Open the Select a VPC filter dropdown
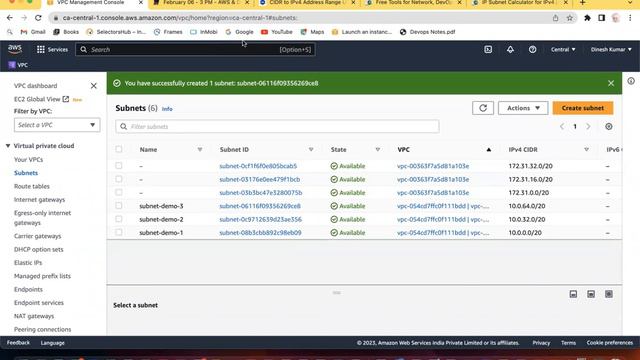Screen dimensions: 640x360 pos(57,125)
